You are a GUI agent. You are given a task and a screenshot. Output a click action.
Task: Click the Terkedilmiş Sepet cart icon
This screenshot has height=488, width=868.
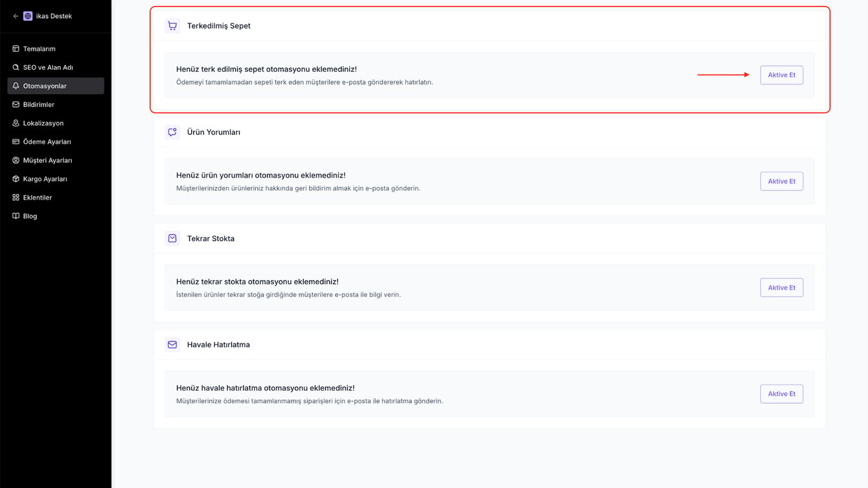172,26
